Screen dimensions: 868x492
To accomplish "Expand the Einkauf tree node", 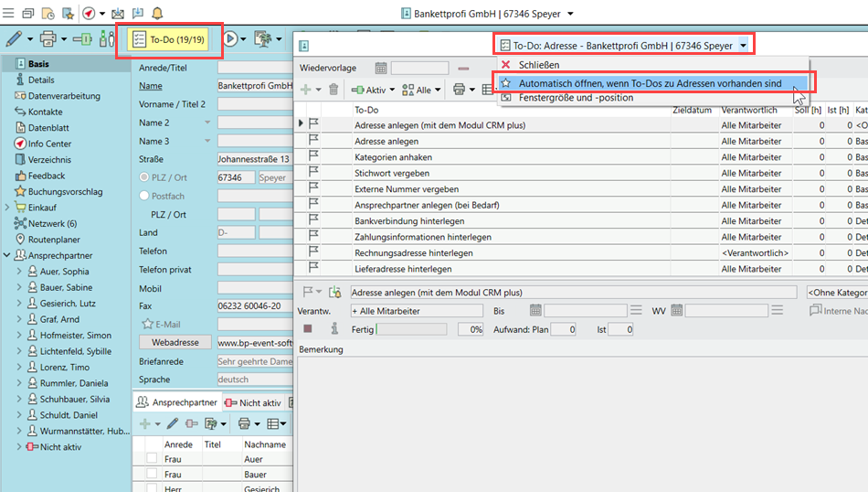I will pyautogui.click(x=7, y=208).
